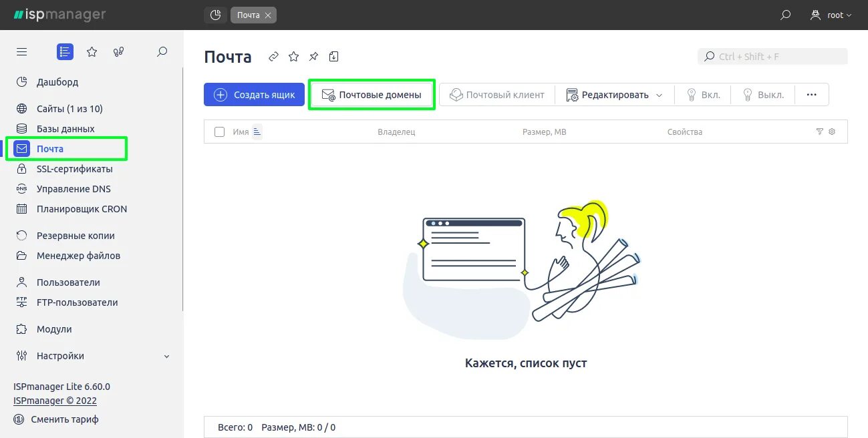Copy page link icon next to Почта title

273,57
